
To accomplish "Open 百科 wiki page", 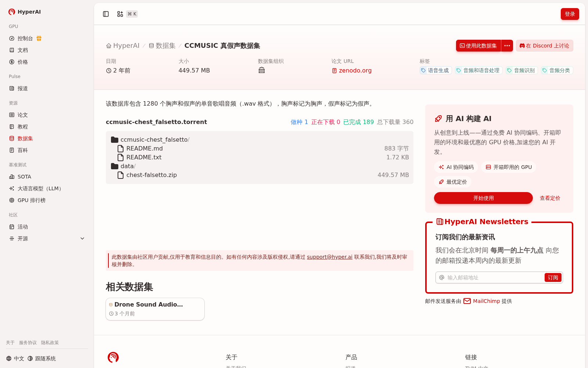I will coord(47,150).
